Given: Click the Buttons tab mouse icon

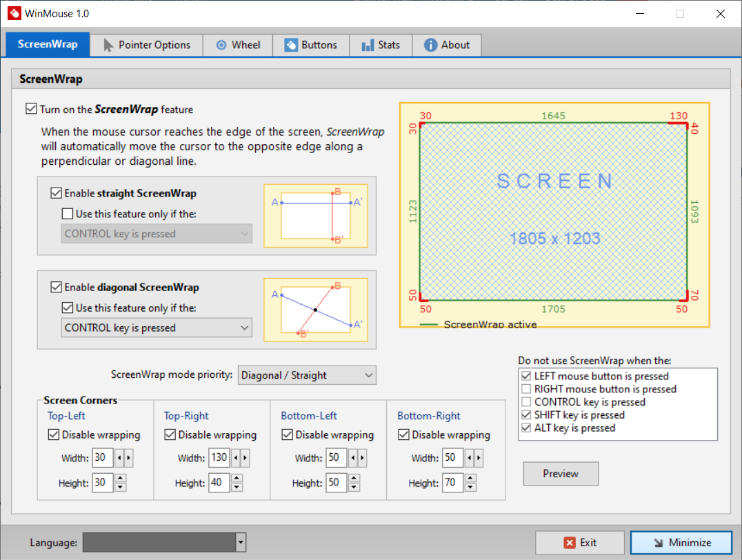Looking at the screenshot, I should (291, 46).
